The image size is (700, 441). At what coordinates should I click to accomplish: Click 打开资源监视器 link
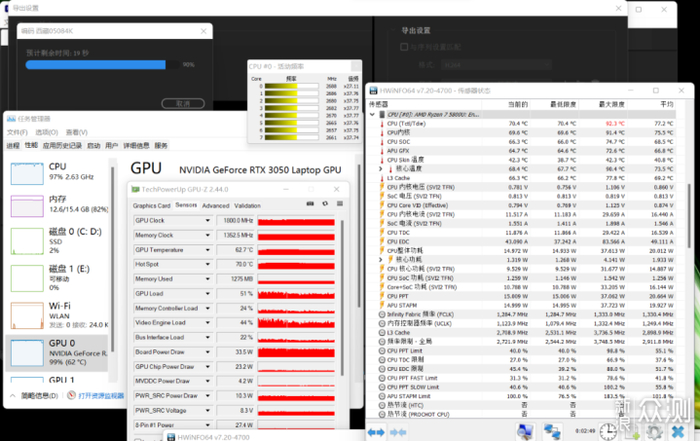101,395
